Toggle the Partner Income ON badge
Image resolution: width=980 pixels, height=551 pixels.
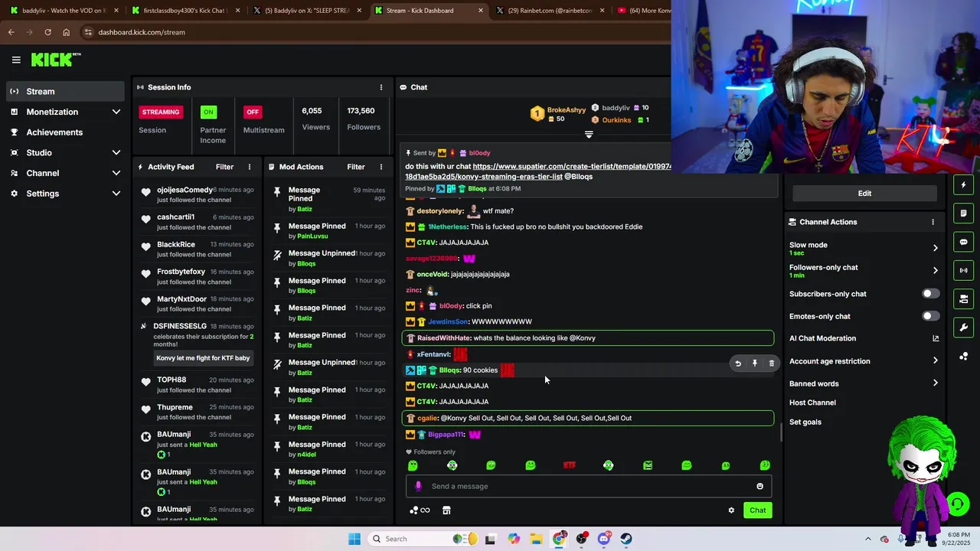click(x=207, y=112)
